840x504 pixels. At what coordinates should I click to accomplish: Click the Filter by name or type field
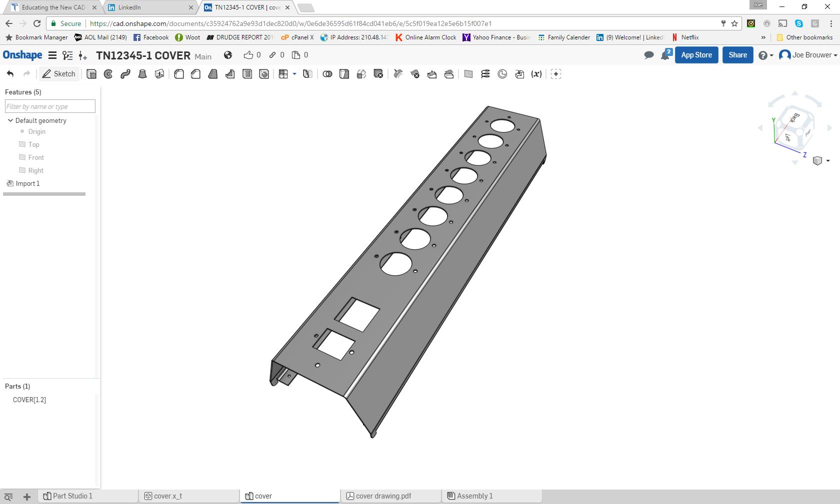50,106
